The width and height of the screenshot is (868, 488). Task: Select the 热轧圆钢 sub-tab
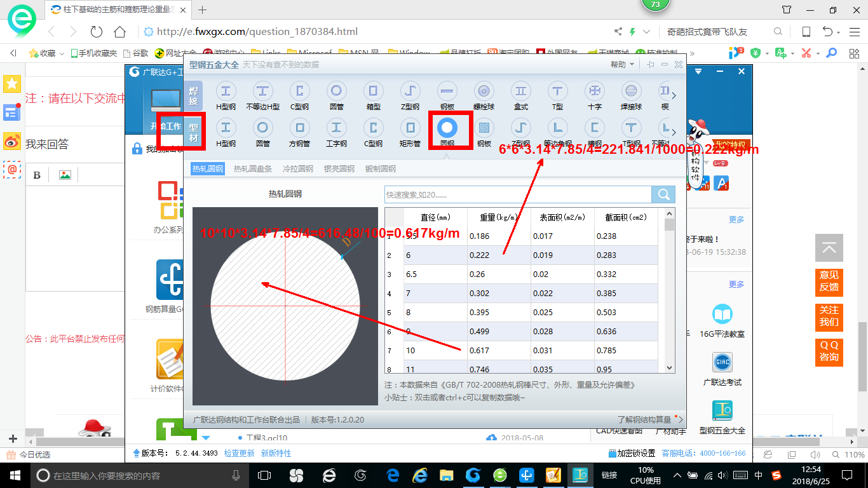208,168
